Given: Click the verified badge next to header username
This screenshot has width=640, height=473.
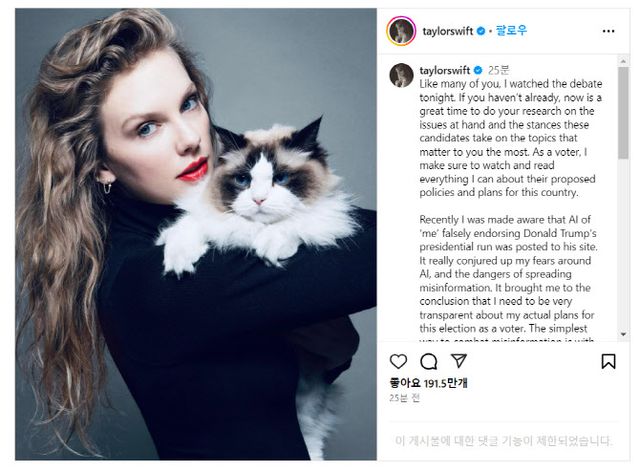Looking at the screenshot, I should pyautogui.click(x=481, y=31).
